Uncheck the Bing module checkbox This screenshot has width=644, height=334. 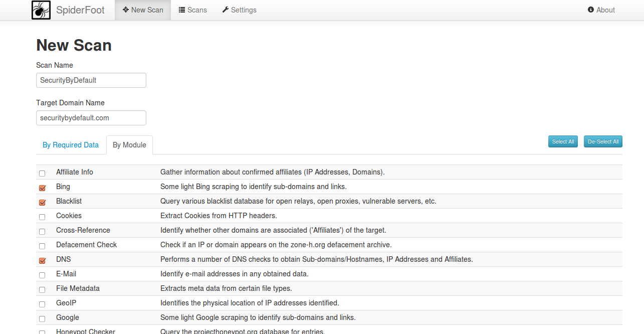[42, 188]
